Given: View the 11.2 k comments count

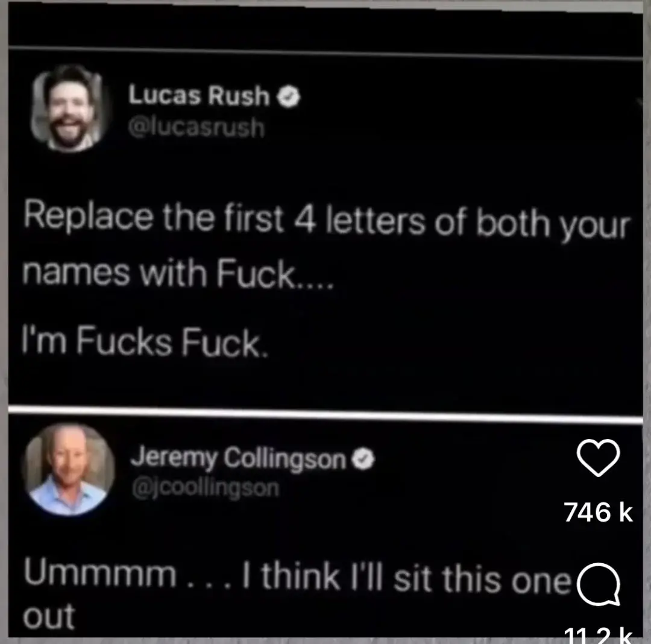Looking at the screenshot, I should click(599, 636).
